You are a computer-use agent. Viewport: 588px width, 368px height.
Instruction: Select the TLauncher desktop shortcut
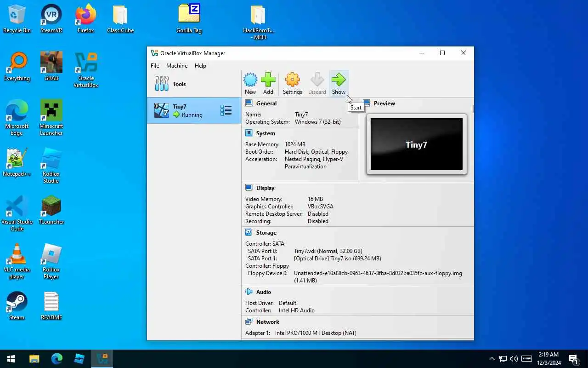(51, 211)
